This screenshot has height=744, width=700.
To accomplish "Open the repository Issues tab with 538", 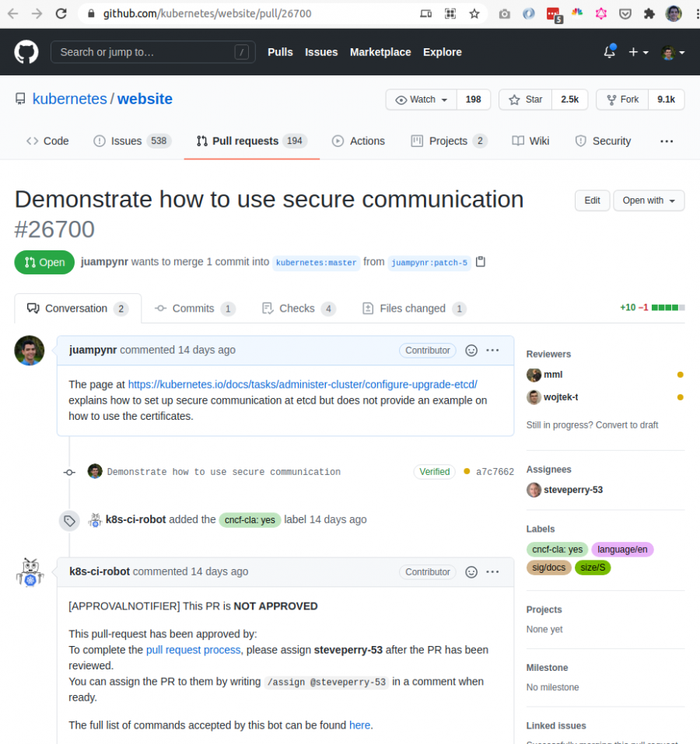I will 132,141.
